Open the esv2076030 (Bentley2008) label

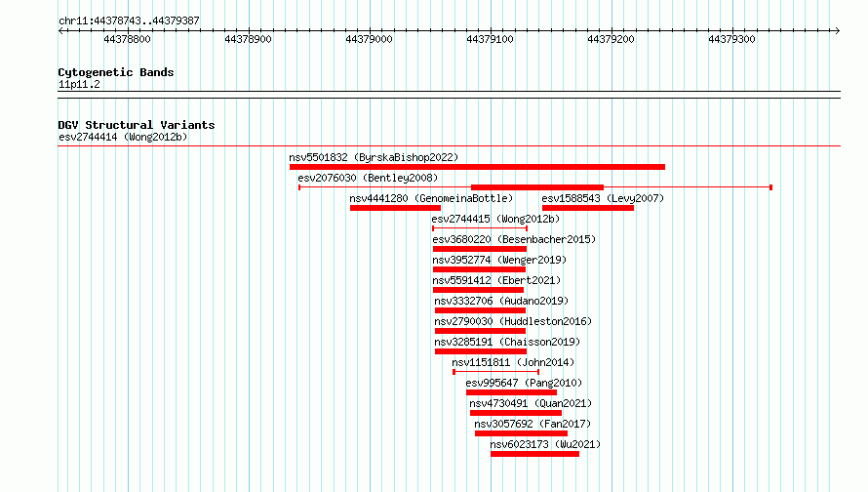[x=368, y=178]
